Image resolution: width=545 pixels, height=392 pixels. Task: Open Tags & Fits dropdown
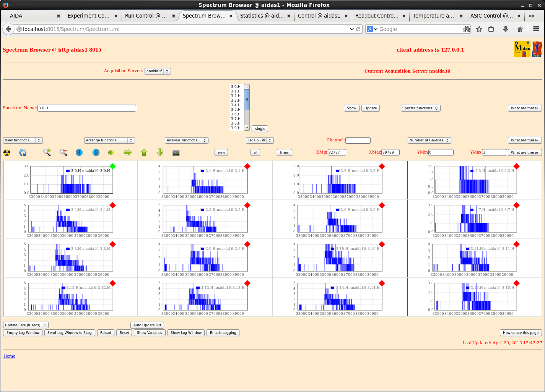pyautogui.click(x=260, y=140)
